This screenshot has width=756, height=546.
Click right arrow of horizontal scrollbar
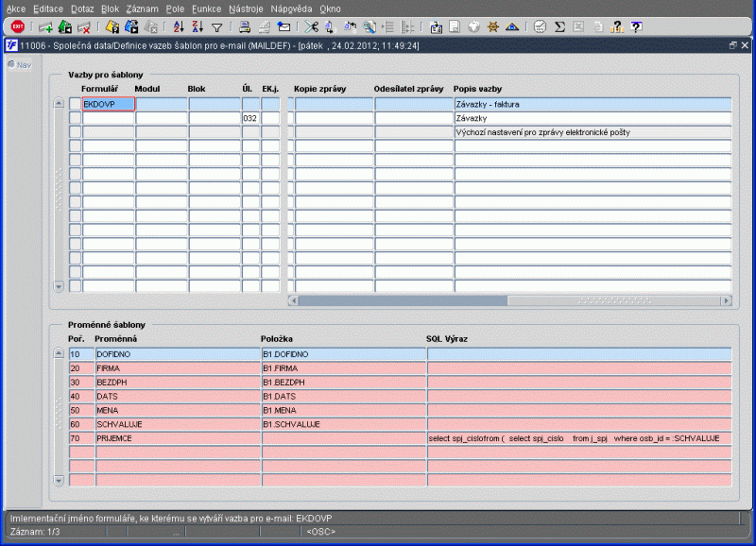tap(727, 300)
